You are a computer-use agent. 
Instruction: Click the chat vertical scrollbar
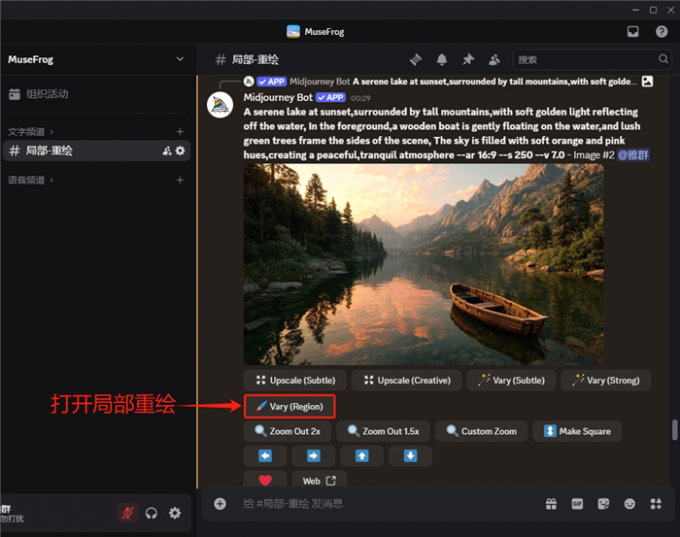point(674,429)
